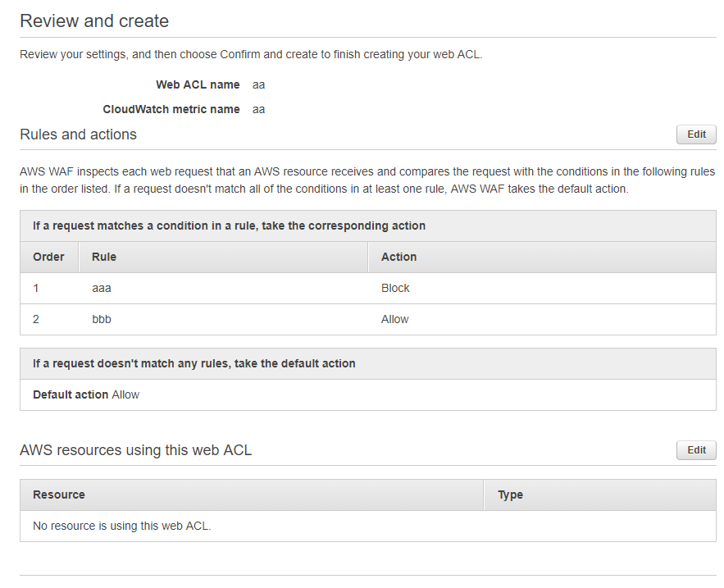Image resolution: width=724 pixels, height=588 pixels.
Task: Click the Order column header
Action: [x=48, y=257]
